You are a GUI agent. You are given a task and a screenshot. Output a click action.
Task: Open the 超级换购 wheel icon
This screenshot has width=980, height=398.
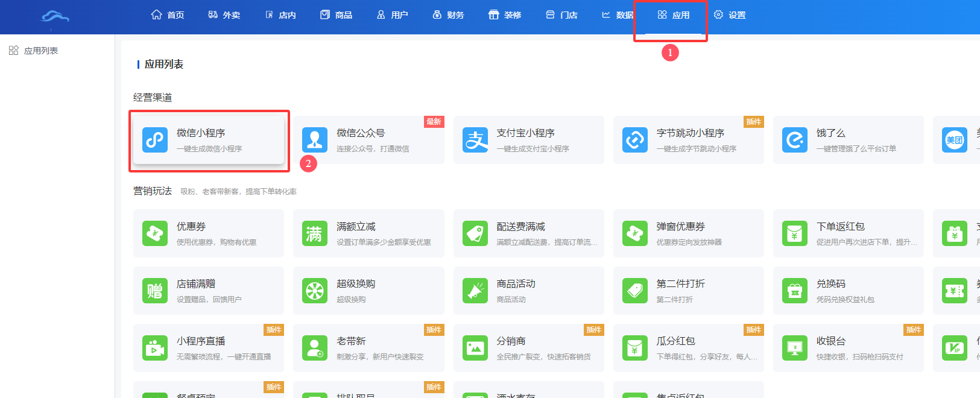[x=315, y=291]
